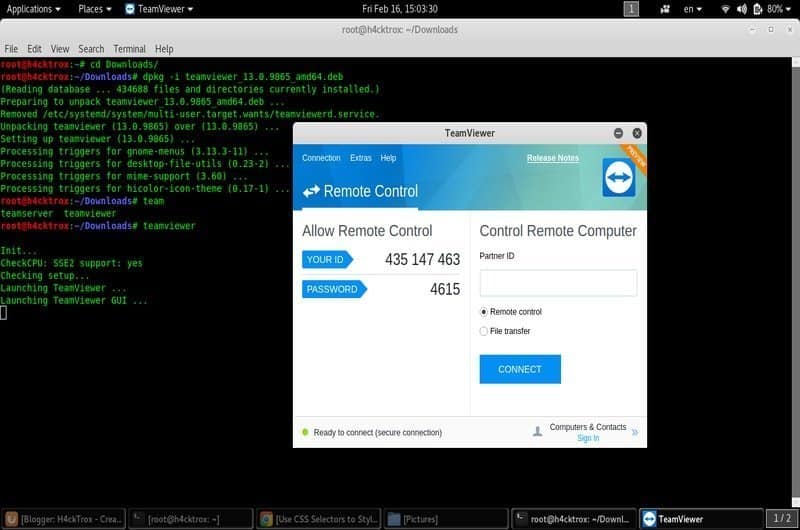Click the system menu arrow beside battery
Screen dimensions: 800x530
click(789, 9)
